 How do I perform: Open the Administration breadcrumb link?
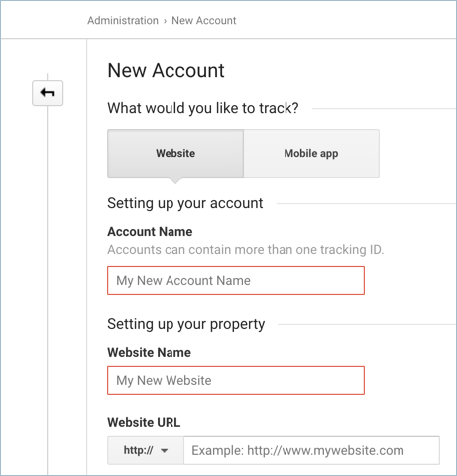pyautogui.click(x=123, y=21)
